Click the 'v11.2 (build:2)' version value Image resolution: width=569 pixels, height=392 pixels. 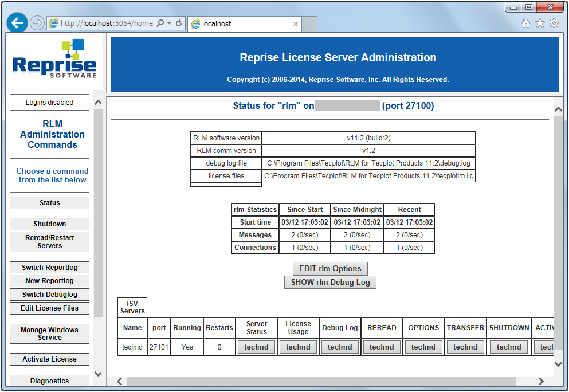(x=368, y=138)
